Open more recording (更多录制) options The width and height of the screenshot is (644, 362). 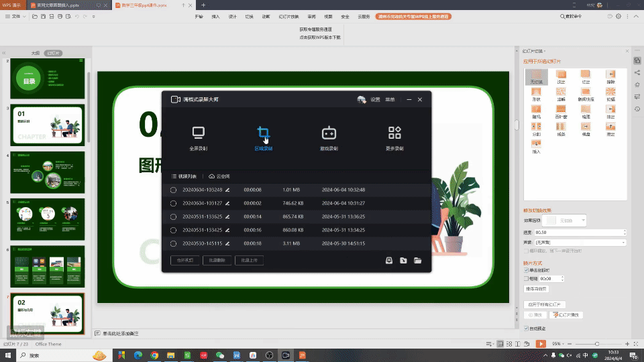pyautogui.click(x=394, y=138)
